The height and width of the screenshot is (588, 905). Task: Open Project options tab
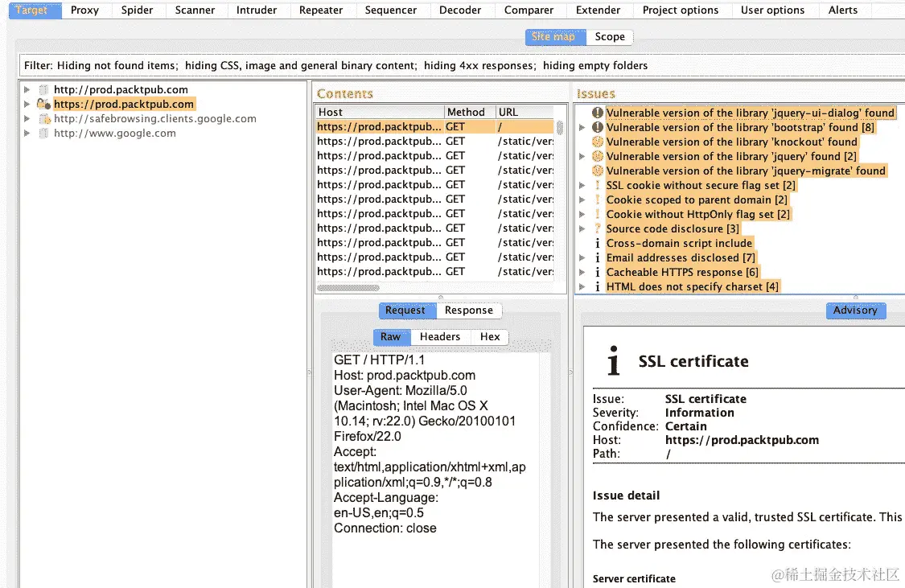point(681,10)
